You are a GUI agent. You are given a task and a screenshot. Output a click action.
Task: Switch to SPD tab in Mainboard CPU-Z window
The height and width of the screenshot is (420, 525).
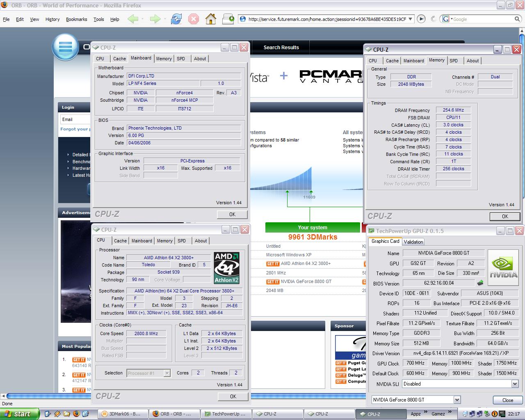click(x=181, y=59)
